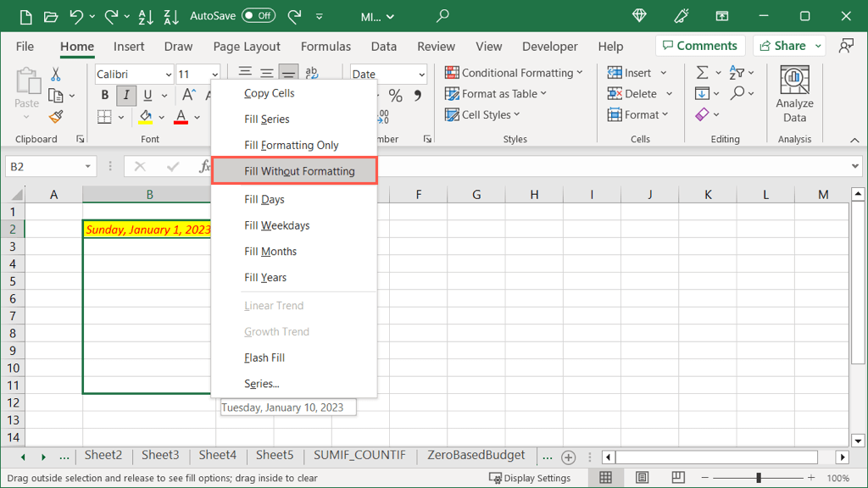Viewport: 868px width, 488px height.
Task: Click the AutoSum sigma icon
Action: [702, 73]
